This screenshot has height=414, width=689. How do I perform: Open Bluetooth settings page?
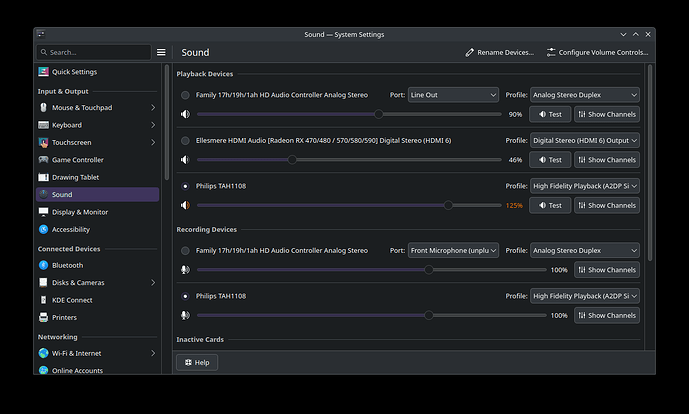98,265
